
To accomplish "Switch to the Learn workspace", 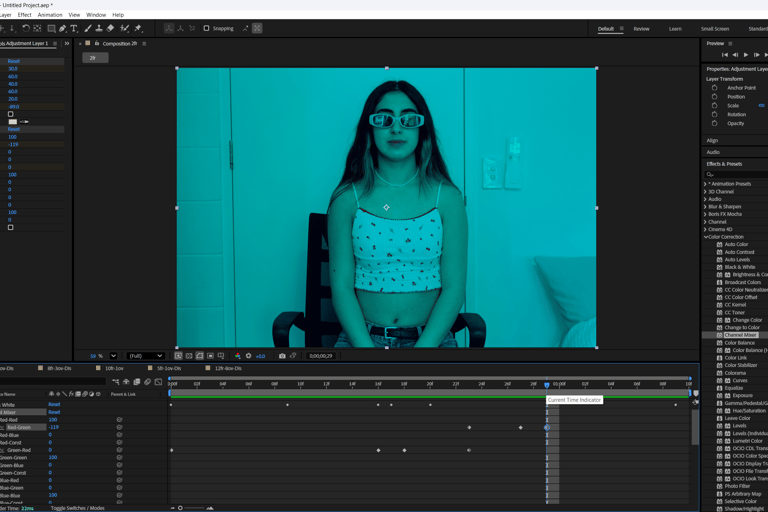I will coord(675,29).
